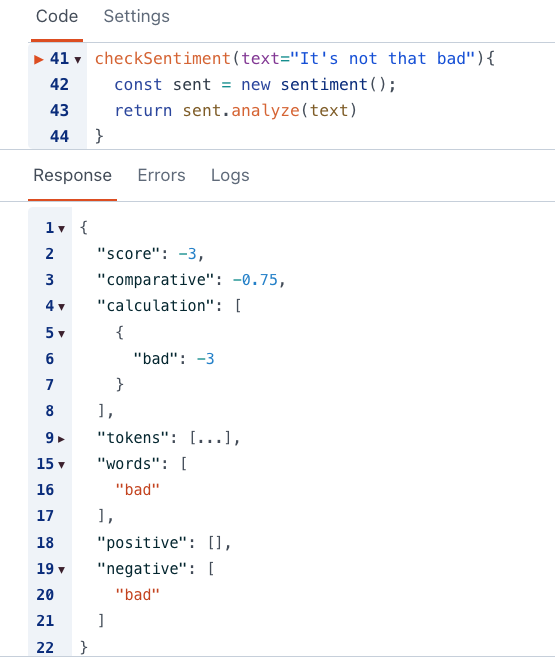Image resolution: width=555 pixels, height=658 pixels.
Task: Collapse the calculation array at line 4
Action: [x=62, y=307]
